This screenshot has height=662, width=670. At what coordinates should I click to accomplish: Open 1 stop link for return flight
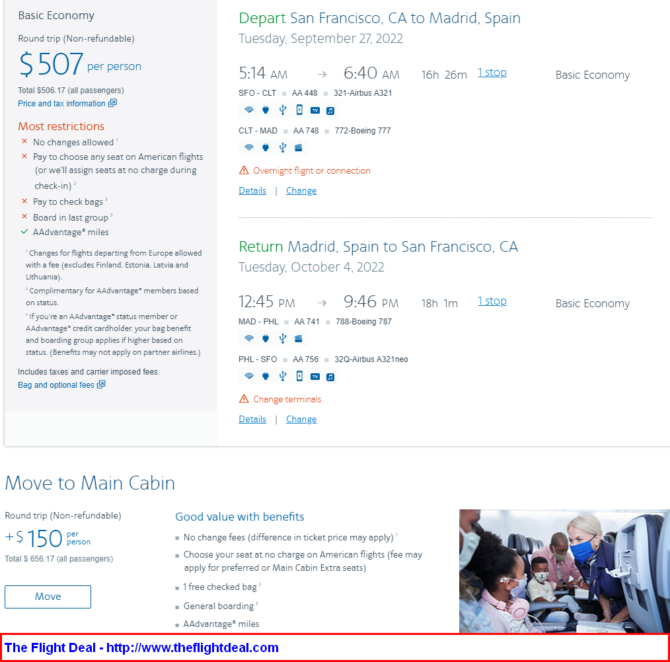[492, 301]
